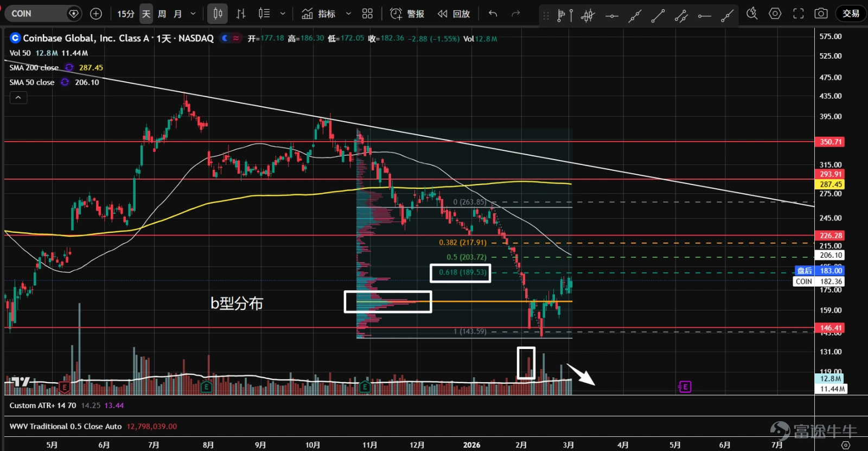Select the trend line drawing tool

(x=658, y=15)
